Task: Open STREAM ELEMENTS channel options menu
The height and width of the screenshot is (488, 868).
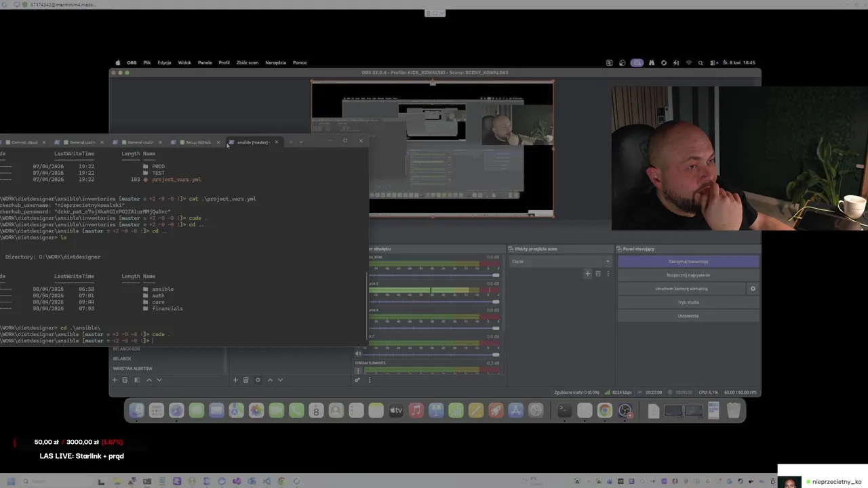Action: 358,371
